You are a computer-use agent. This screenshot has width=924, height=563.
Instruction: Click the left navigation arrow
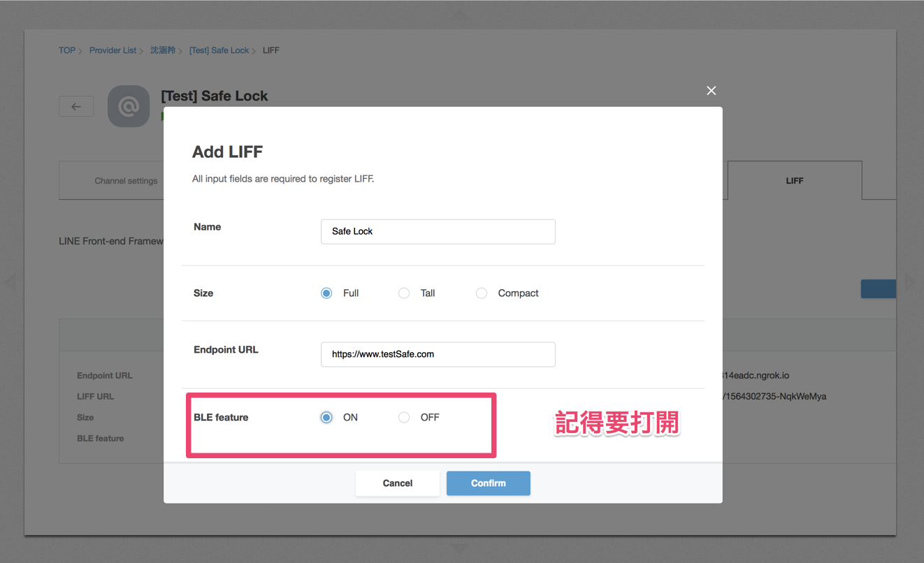pos(9,281)
